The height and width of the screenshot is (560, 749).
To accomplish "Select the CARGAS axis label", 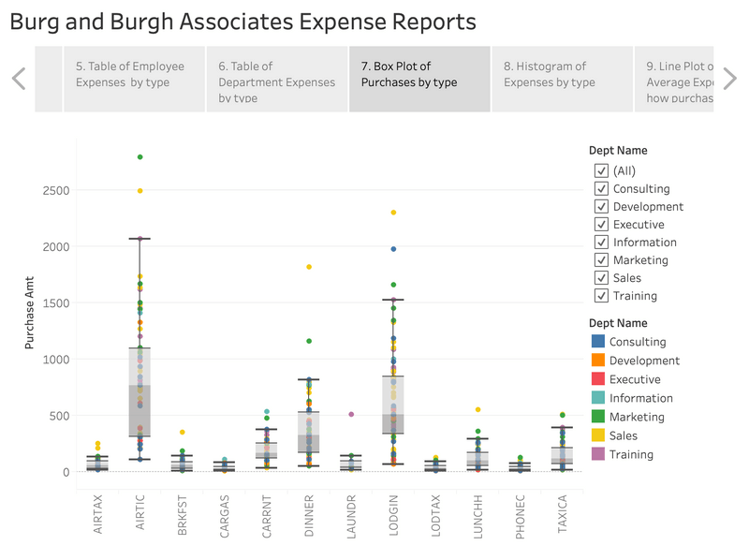I will tap(225, 516).
